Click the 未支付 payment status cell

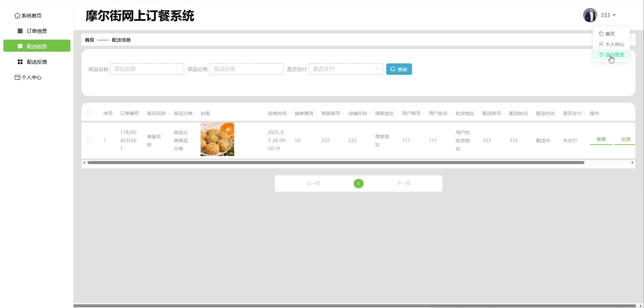[570, 141]
